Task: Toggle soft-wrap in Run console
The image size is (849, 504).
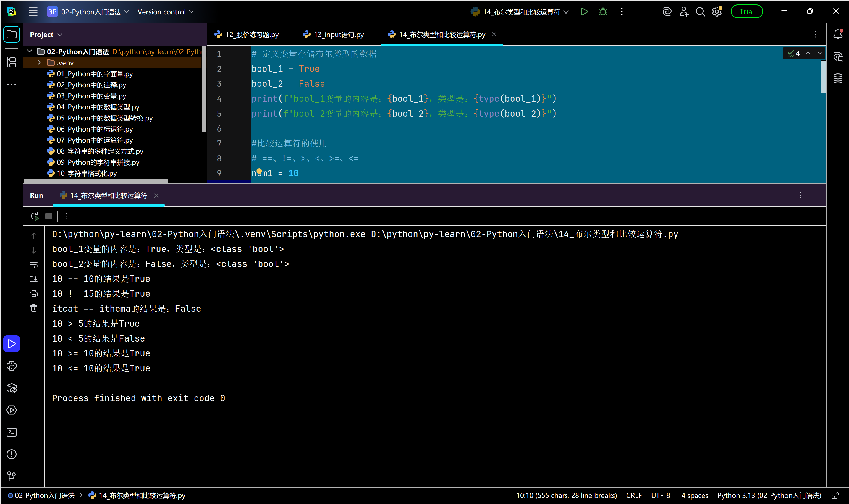Action: 34,264
